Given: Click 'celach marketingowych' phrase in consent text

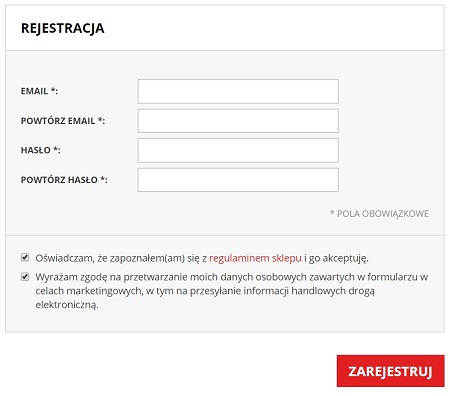Looking at the screenshot, I should (x=90, y=291).
